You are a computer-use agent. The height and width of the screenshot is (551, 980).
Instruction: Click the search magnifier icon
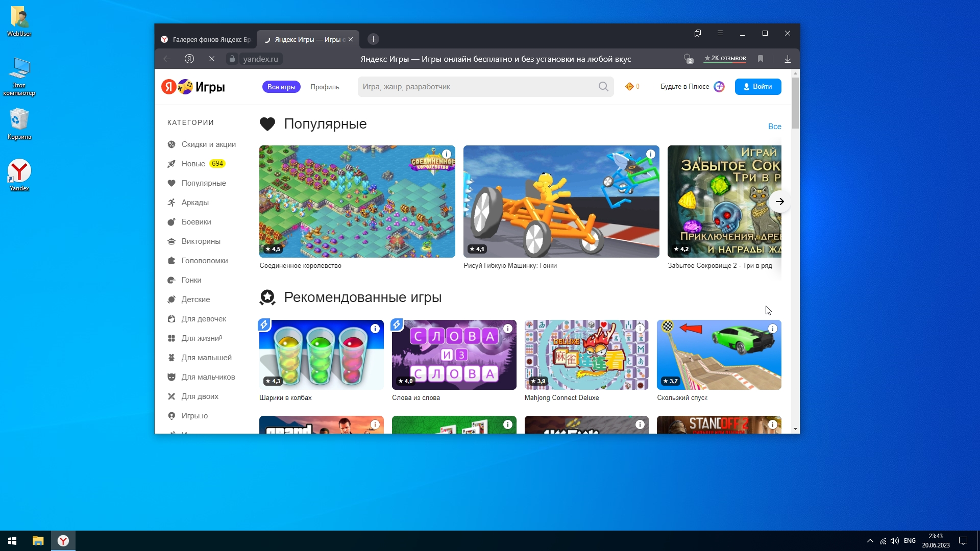(603, 87)
